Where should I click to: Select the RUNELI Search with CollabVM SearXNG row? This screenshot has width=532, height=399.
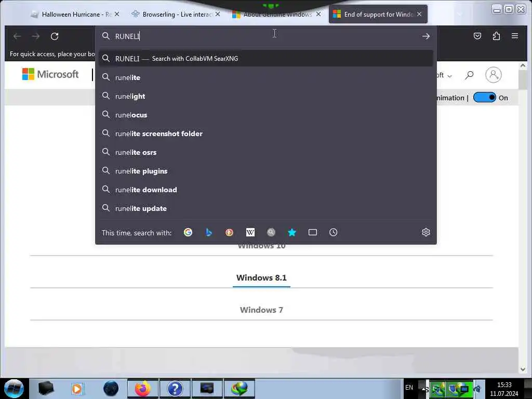[x=265, y=58]
